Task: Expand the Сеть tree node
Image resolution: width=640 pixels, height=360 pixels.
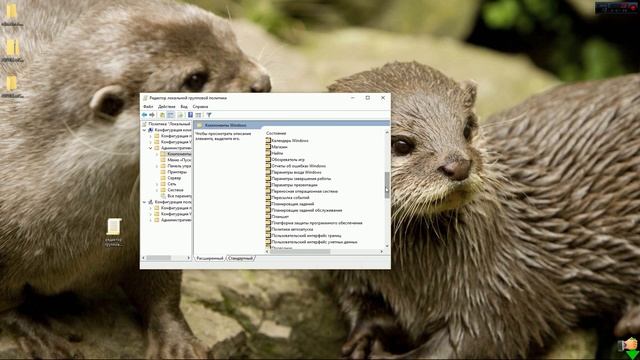Action: tap(157, 184)
